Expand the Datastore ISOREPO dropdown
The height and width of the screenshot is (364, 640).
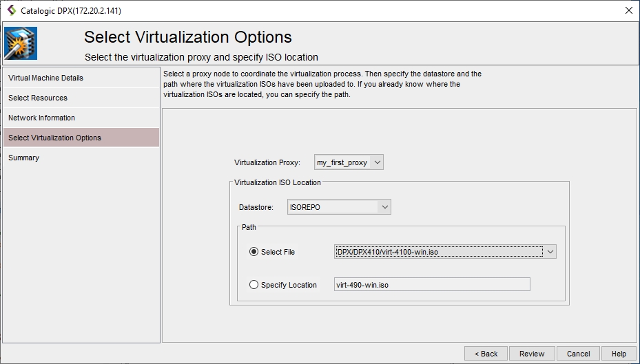coord(384,207)
